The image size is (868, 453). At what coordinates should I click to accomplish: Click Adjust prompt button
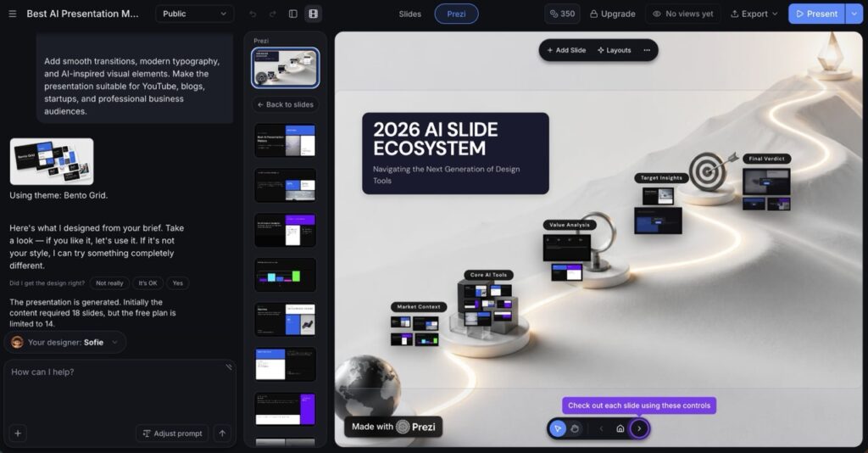click(x=172, y=433)
